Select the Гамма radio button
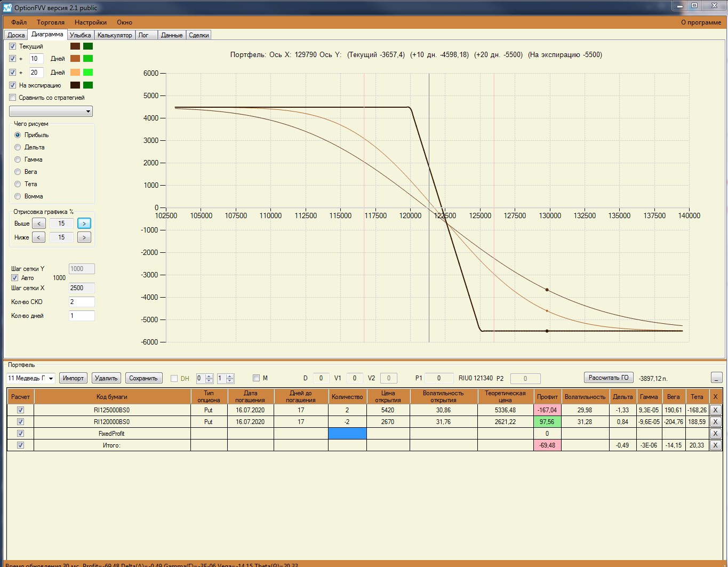The width and height of the screenshot is (728, 567). click(18, 159)
